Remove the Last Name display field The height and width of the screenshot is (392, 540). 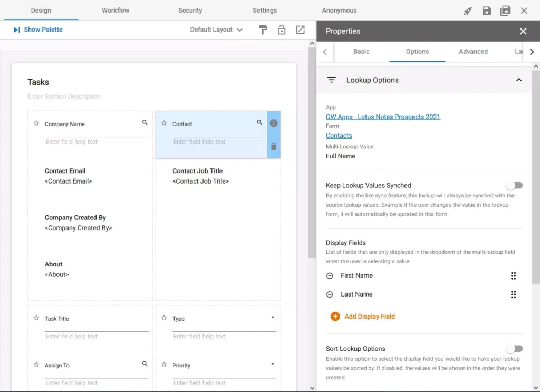tap(330, 294)
